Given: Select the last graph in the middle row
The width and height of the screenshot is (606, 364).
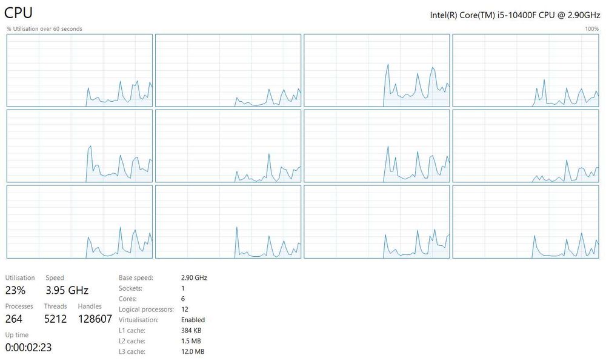Looking at the screenshot, I should pyautogui.click(x=525, y=146).
